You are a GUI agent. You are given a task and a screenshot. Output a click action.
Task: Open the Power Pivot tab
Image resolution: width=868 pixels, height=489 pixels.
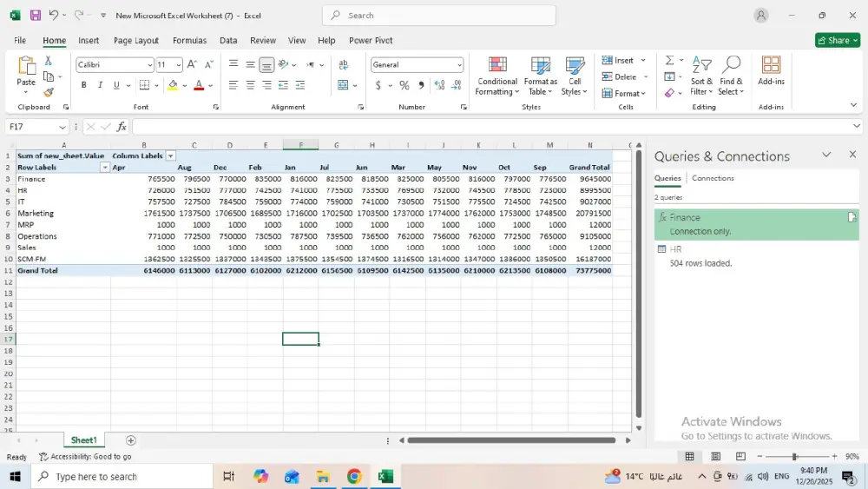pos(371,41)
